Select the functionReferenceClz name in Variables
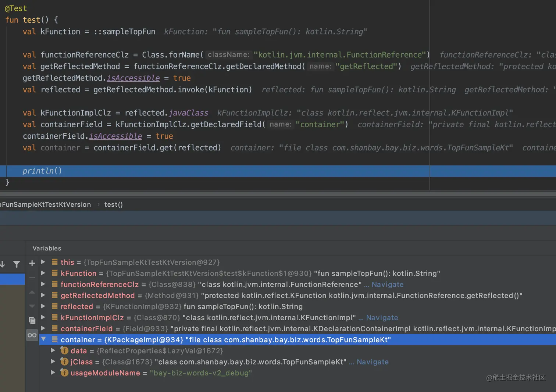556x392 pixels. pos(100,284)
